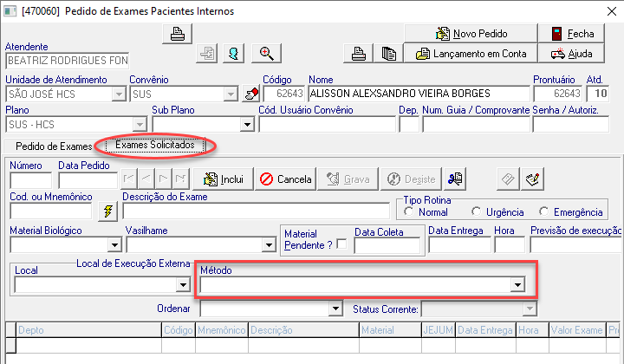
Task: Close the Pedido de Exames window
Action: click(x=612, y=11)
